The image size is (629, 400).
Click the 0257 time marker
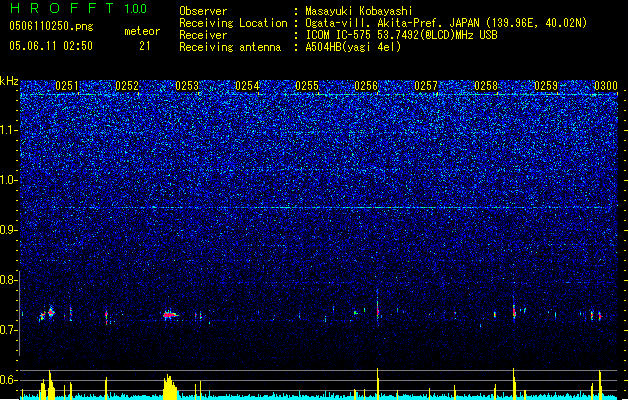point(426,86)
